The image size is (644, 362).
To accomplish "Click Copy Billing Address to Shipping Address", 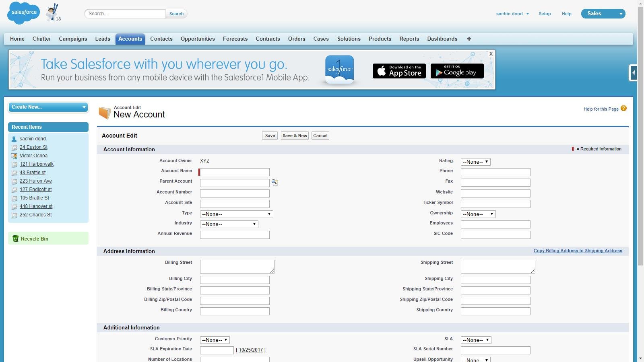I will click(x=578, y=251).
